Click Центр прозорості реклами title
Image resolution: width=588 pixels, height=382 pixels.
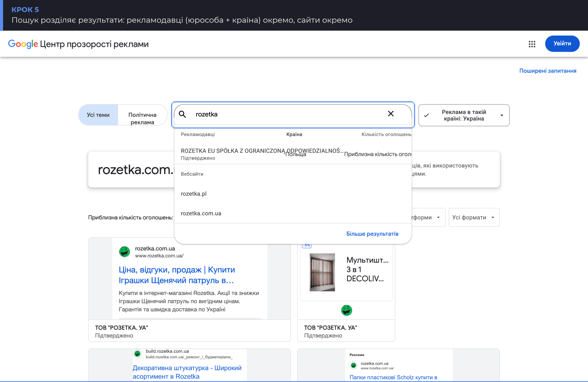coord(94,44)
